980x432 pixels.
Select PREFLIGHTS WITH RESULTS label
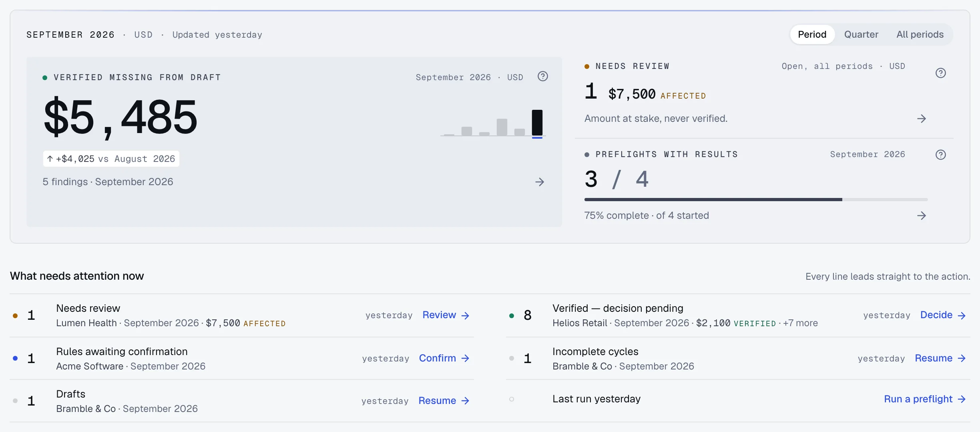click(x=667, y=154)
